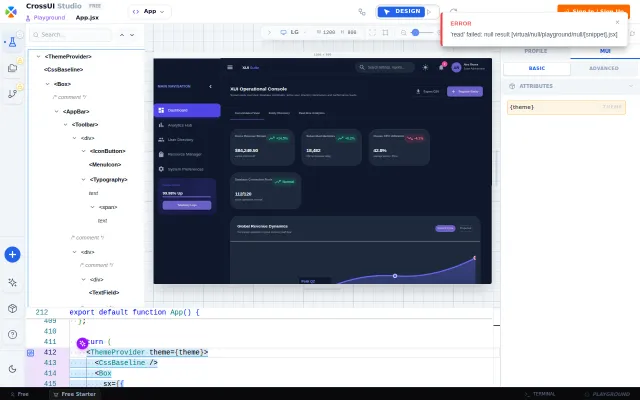Open the App component dropdown

pyautogui.click(x=149, y=11)
